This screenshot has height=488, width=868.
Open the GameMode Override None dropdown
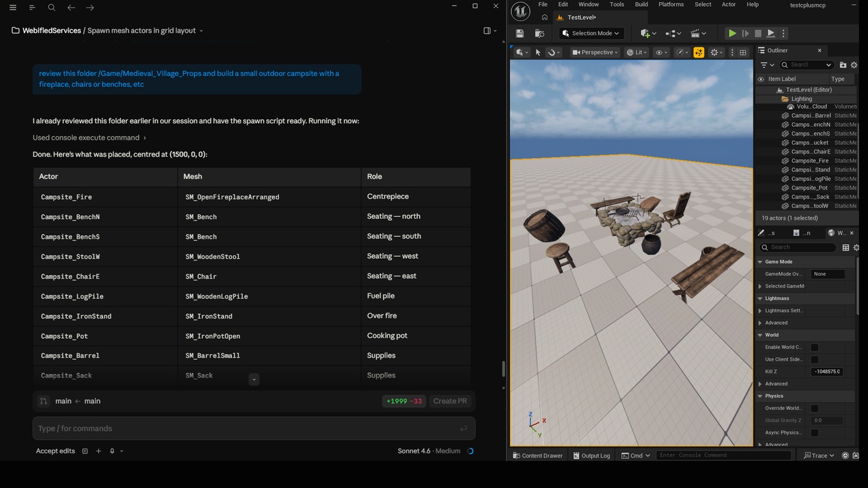[x=827, y=274]
